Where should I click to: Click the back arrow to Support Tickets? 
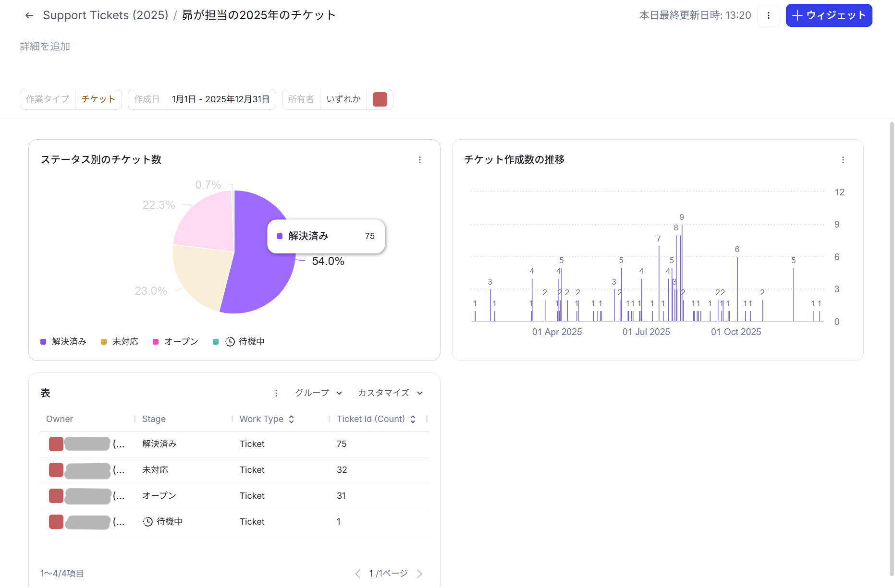29,15
